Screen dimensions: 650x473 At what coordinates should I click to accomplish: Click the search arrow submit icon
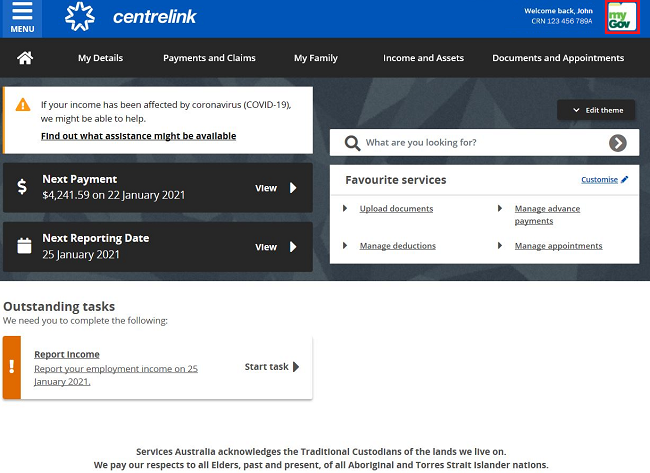coord(618,143)
